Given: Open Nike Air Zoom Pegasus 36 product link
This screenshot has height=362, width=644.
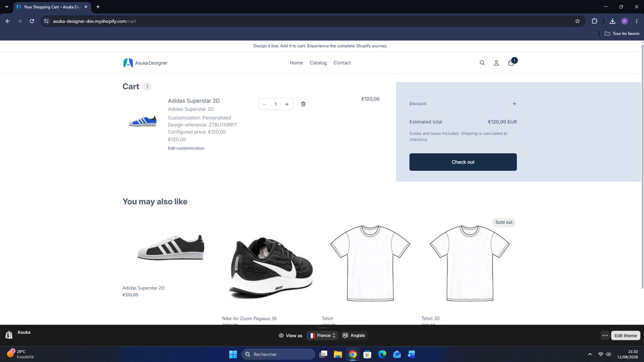Looking at the screenshot, I should pos(249,319).
